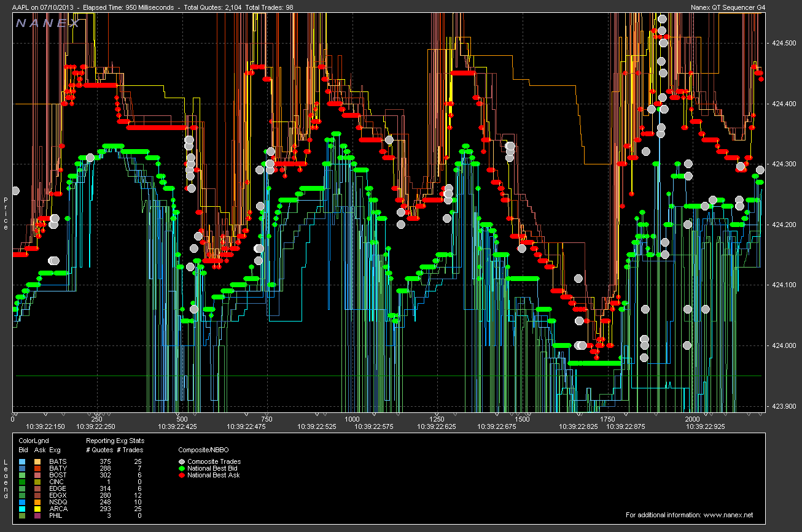Select the BATS bid color swatch
This screenshot has width=802, height=532.
point(21,461)
